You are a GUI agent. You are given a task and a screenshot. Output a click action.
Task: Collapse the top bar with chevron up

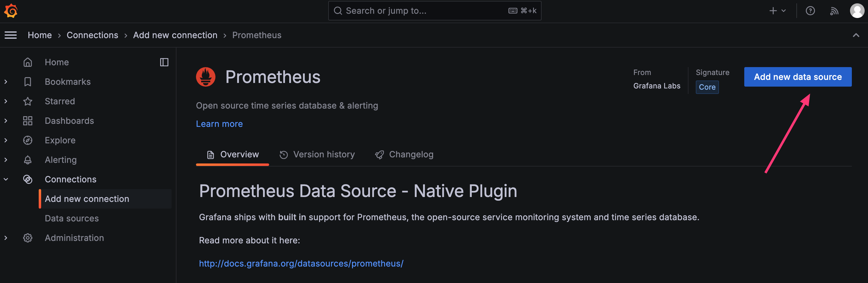coord(856,35)
